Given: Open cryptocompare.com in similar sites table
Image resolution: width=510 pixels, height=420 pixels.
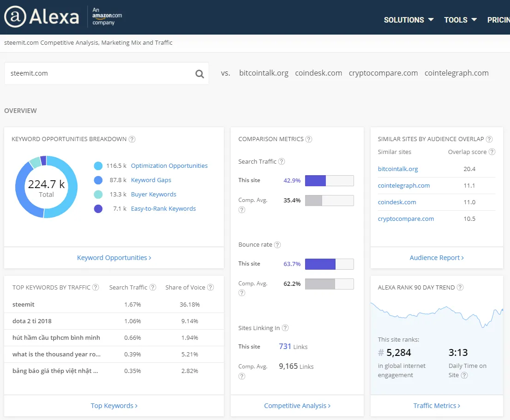Looking at the screenshot, I should coord(406,219).
